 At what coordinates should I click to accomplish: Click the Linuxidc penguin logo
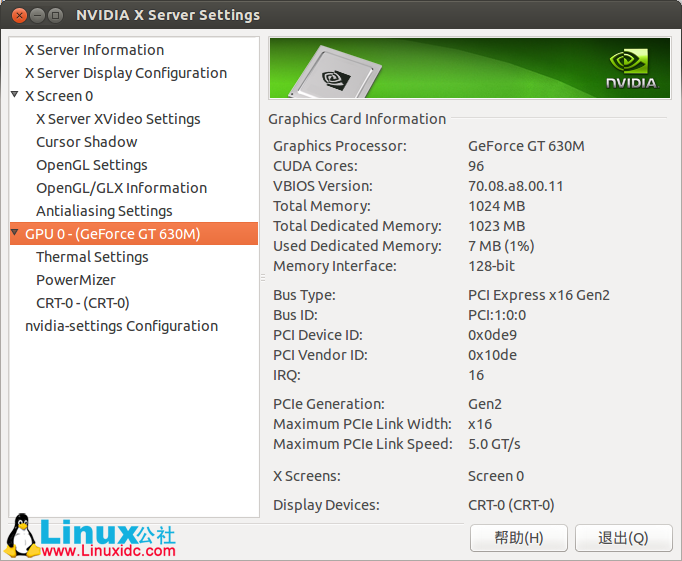pyautogui.click(x=20, y=537)
